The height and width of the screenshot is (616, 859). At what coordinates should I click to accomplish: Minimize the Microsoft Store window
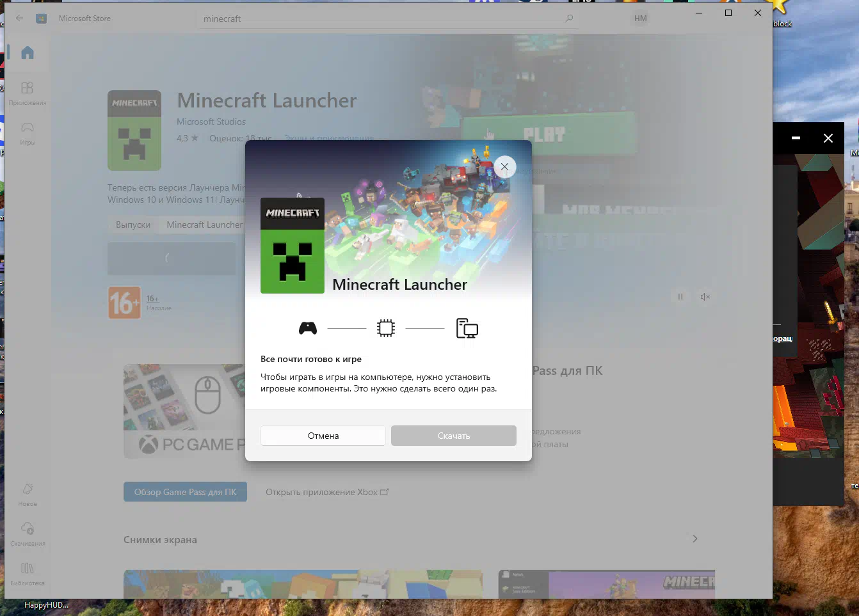point(699,13)
